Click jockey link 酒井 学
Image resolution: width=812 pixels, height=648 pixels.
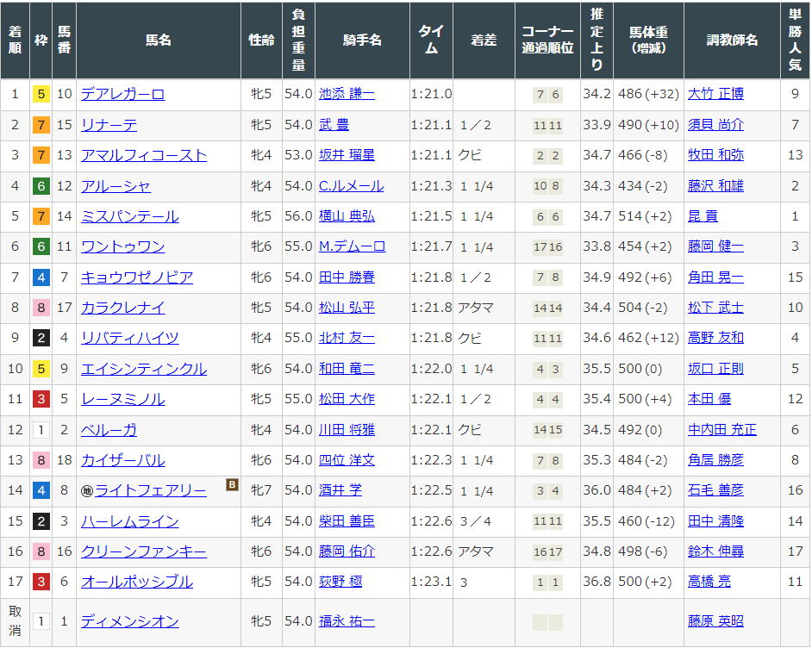tap(340, 490)
